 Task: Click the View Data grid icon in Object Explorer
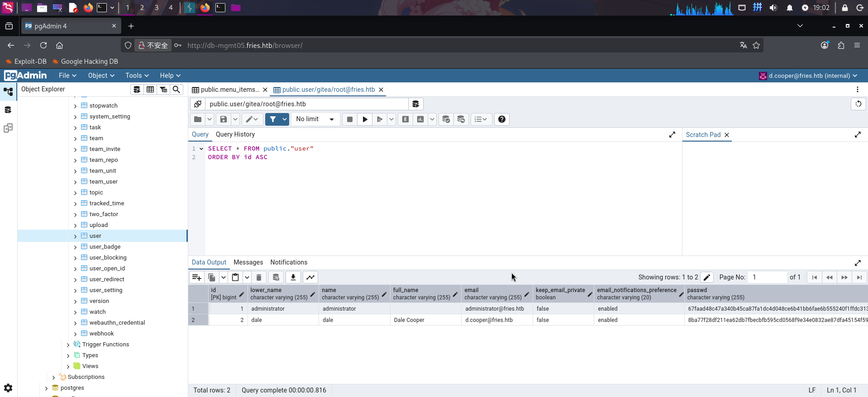(150, 90)
